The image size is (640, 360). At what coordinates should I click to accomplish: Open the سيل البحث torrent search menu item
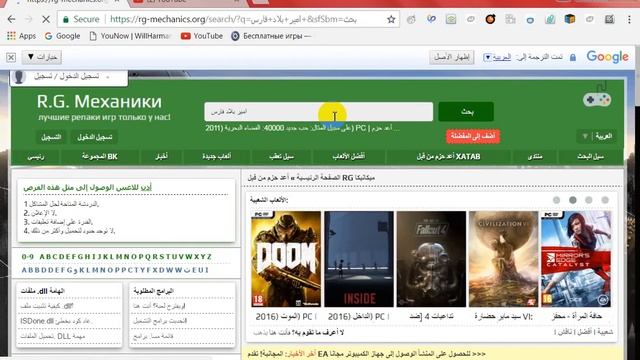(x=590, y=157)
